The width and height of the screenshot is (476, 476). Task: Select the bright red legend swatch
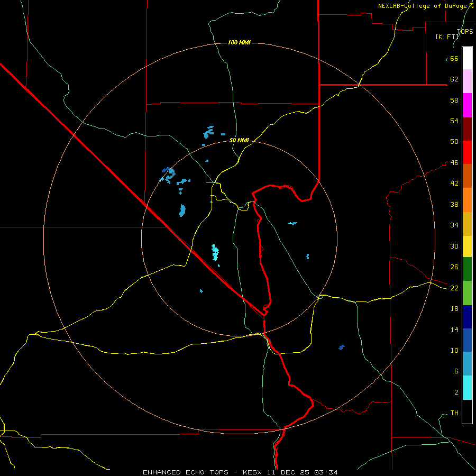[467, 152]
